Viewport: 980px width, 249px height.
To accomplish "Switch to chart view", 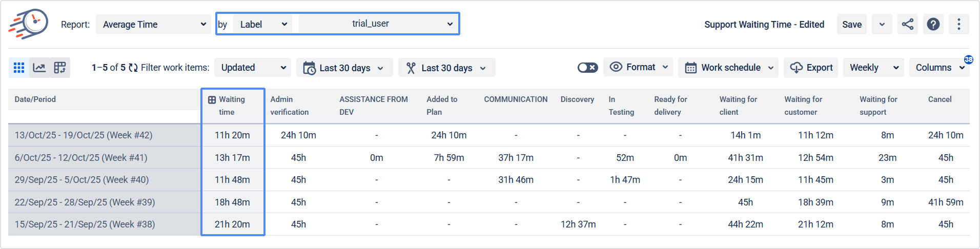I will pyautogui.click(x=39, y=68).
